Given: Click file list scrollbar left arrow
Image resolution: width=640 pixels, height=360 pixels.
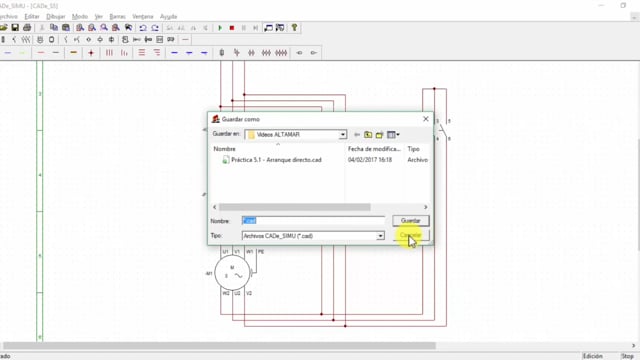Looking at the screenshot, I should [x=215, y=207].
